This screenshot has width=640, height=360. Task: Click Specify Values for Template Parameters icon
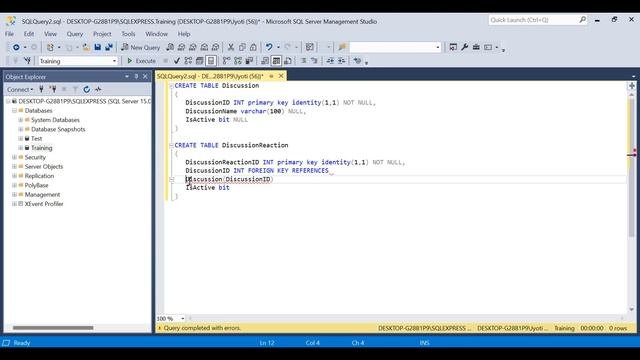pyautogui.click(x=358, y=61)
